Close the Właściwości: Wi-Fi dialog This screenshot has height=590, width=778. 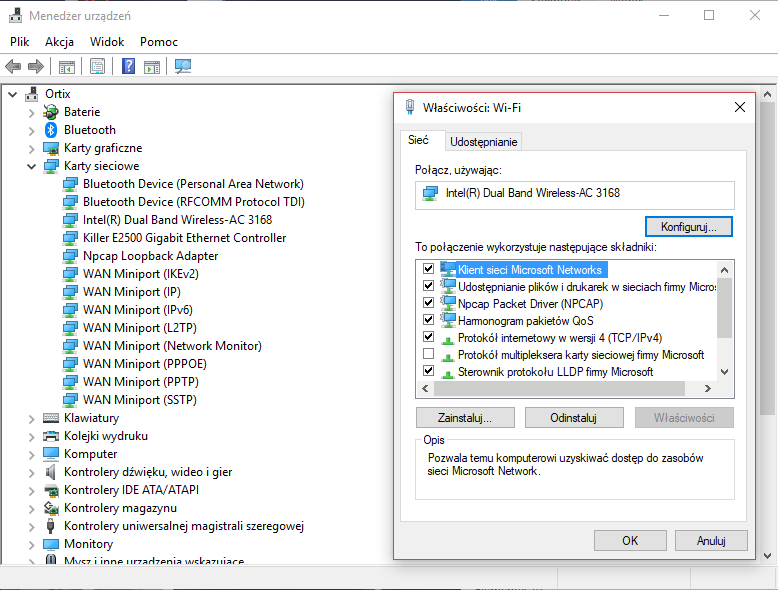(x=739, y=107)
